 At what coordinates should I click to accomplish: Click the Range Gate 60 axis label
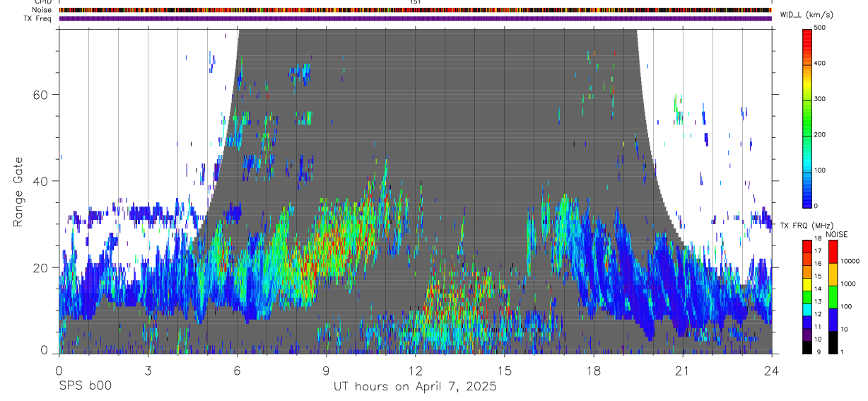pyautogui.click(x=40, y=94)
